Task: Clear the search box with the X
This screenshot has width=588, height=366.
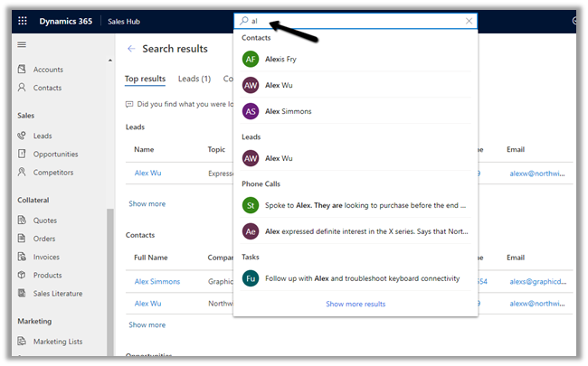Action: pyautogui.click(x=469, y=21)
